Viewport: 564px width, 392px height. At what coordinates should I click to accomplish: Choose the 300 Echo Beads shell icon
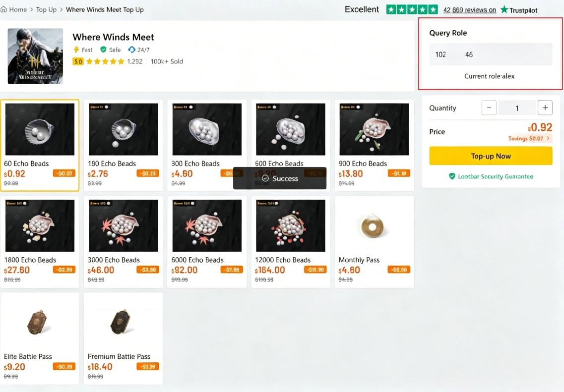206,130
